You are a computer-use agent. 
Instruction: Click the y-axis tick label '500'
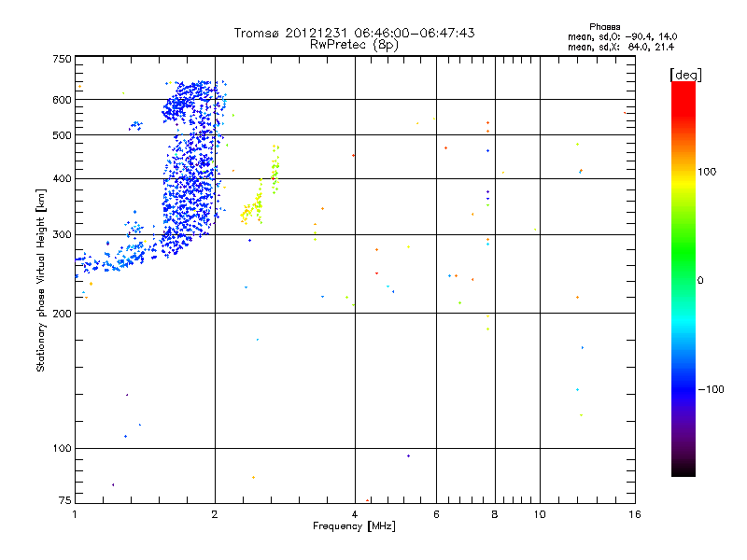tap(62, 135)
